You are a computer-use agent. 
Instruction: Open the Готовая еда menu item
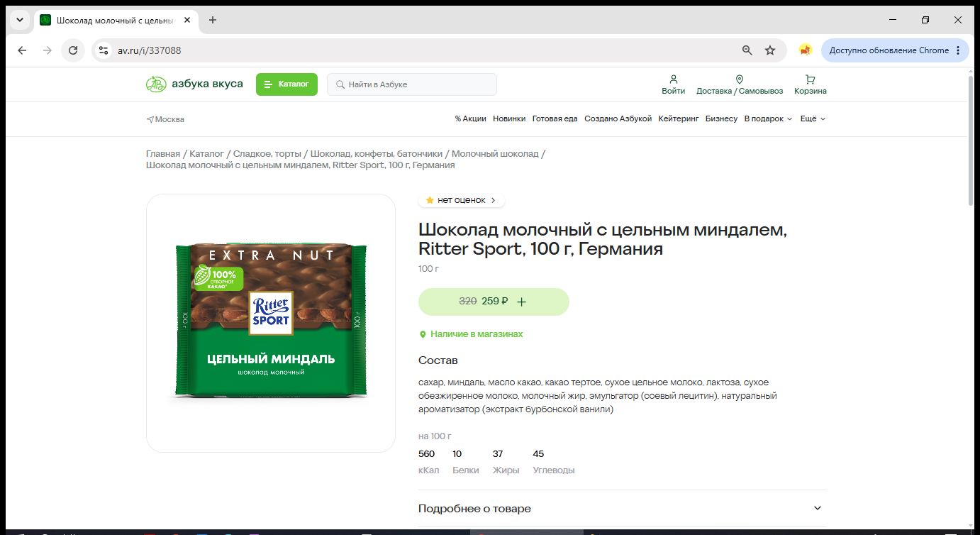555,119
